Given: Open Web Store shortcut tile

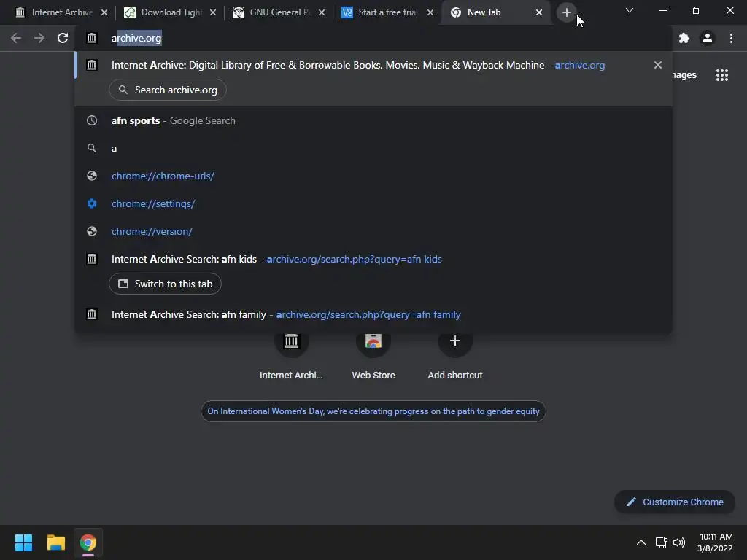Looking at the screenshot, I should [373, 355].
